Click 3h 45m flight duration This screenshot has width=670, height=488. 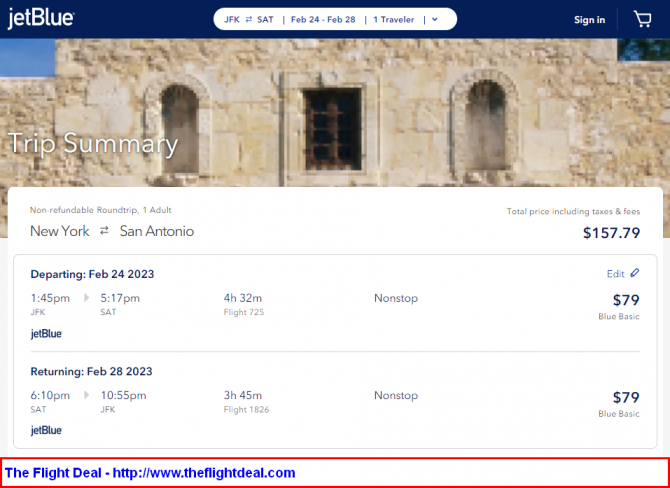[243, 395]
